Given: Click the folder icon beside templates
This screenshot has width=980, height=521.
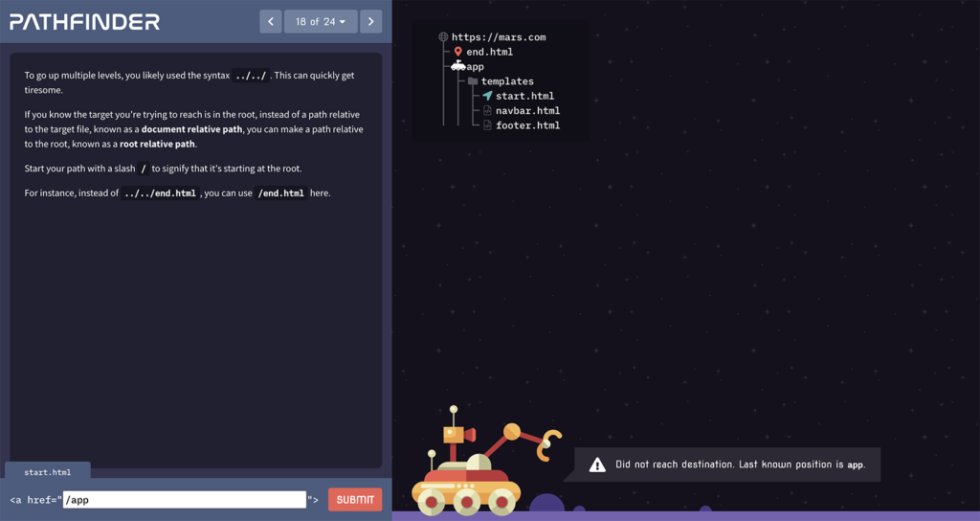Looking at the screenshot, I should [x=473, y=81].
